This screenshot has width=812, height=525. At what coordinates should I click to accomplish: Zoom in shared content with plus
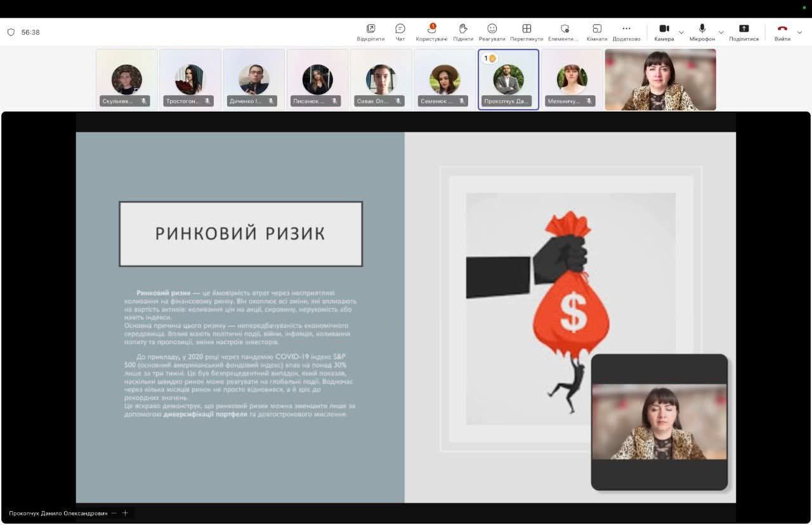pos(125,513)
